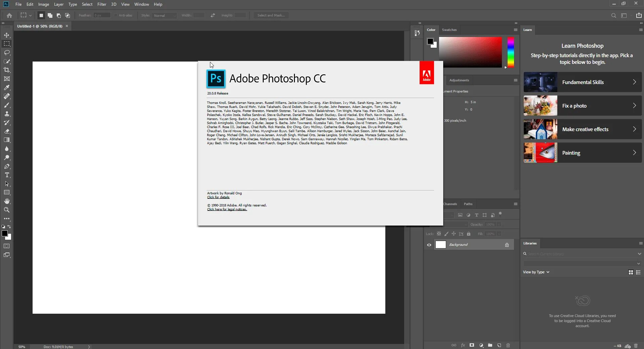The width and height of the screenshot is (644, 349).
Task: Switch to the Swatches tab
Action: (449, 30)
